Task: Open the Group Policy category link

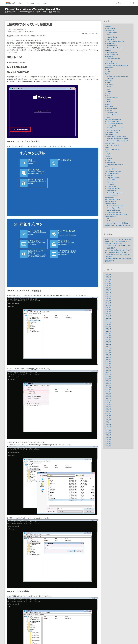Action: [111, 39]
